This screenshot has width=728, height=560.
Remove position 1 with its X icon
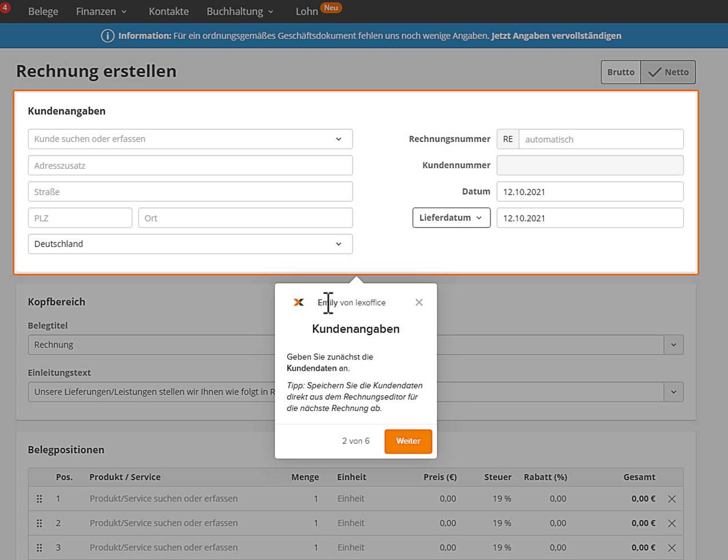click(x=672, y=499)
